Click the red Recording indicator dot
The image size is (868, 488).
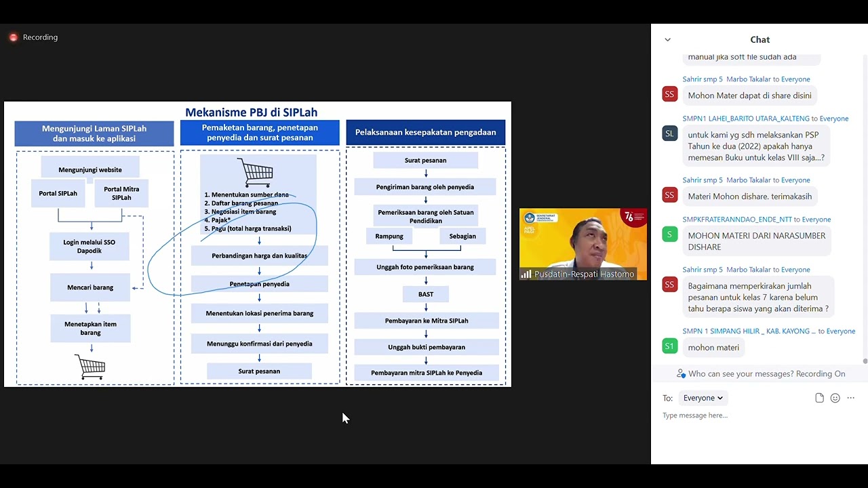[x=13, y=37]
